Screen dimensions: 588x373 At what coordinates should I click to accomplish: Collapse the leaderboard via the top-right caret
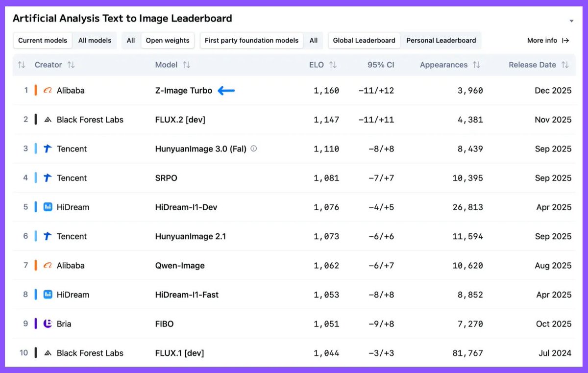click(x=571, y=21)
